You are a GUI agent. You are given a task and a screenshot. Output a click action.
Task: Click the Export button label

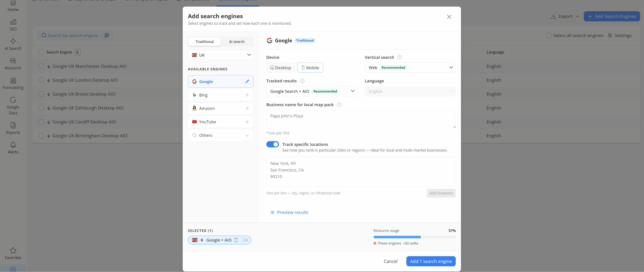coord(565,16)
